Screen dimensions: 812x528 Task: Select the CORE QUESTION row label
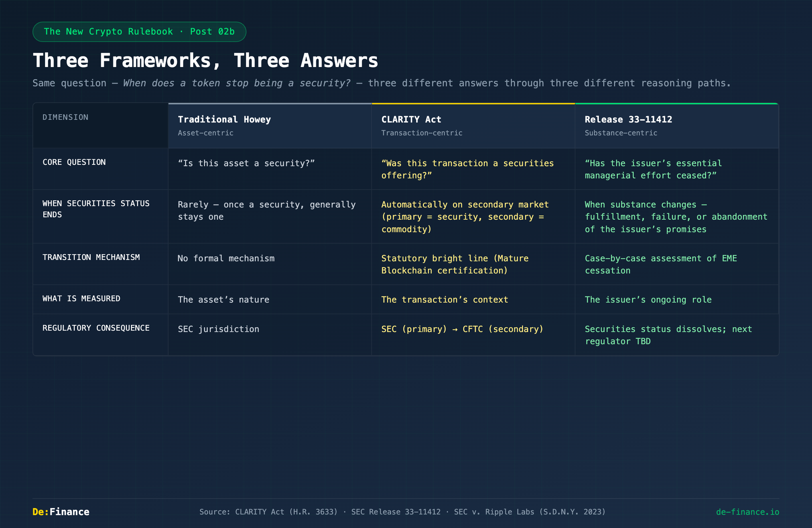click(74, 162)
